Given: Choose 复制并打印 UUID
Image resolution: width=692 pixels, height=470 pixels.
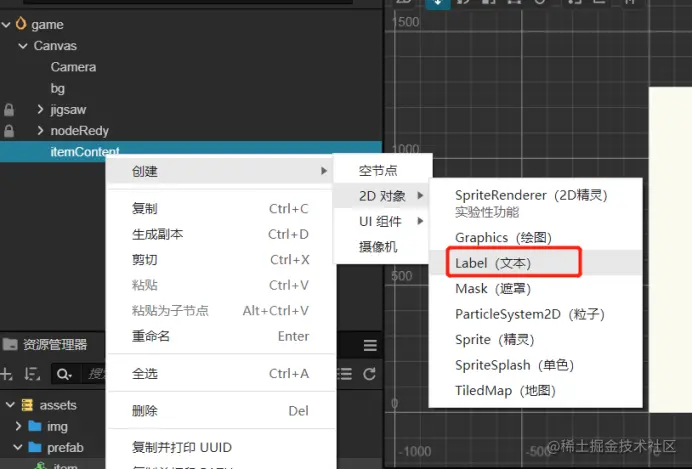Looking at the screenshot, I should tap(219, 447).
